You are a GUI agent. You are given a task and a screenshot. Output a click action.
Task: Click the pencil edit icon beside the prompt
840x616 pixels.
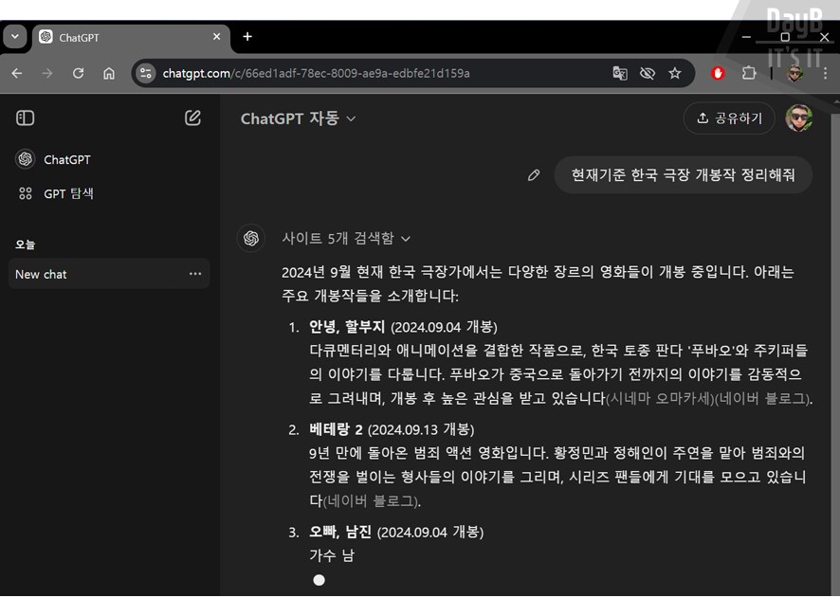pos(534,174)
